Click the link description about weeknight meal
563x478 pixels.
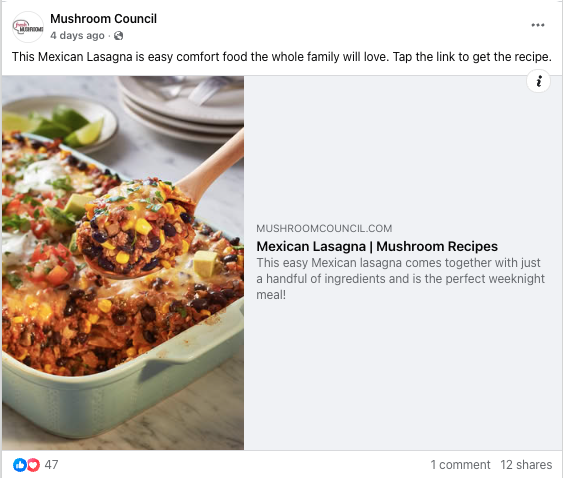pyautogui.click(x=400, y=279)
